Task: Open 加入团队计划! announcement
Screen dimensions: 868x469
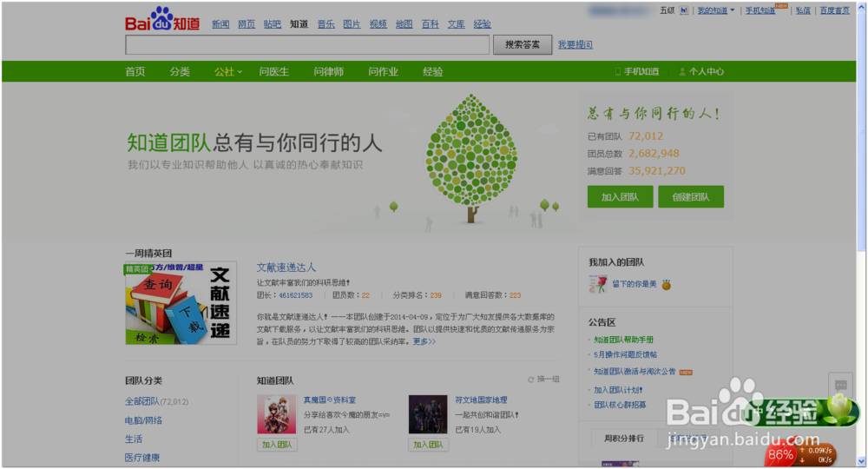Action: pyautogui.click(x=618, y=390)
